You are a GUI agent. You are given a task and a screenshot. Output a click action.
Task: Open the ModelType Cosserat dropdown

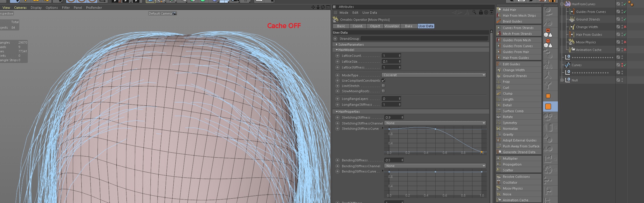pos(434,75)
